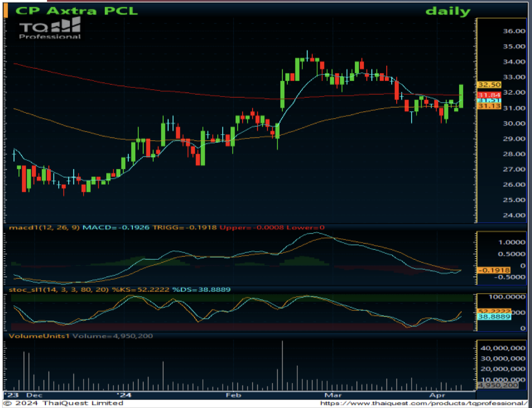Click the 20,000,000 volume axis label

pyautogui.click(x=504, y=369)
